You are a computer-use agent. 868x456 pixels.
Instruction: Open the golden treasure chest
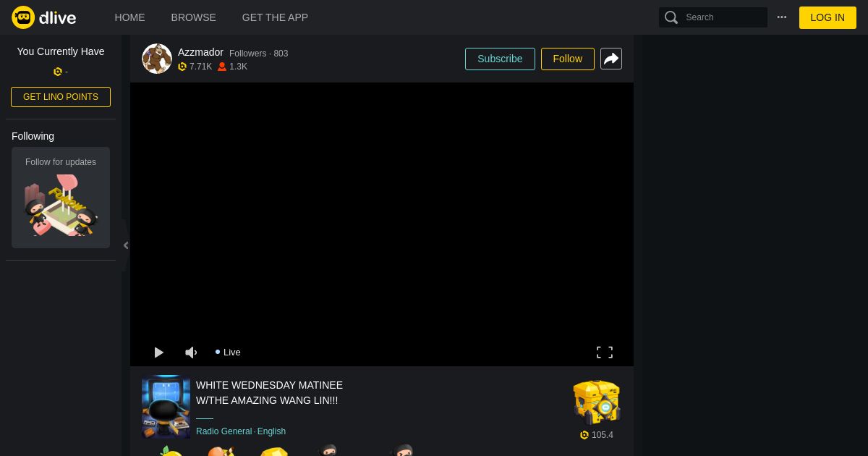point(597,402)
